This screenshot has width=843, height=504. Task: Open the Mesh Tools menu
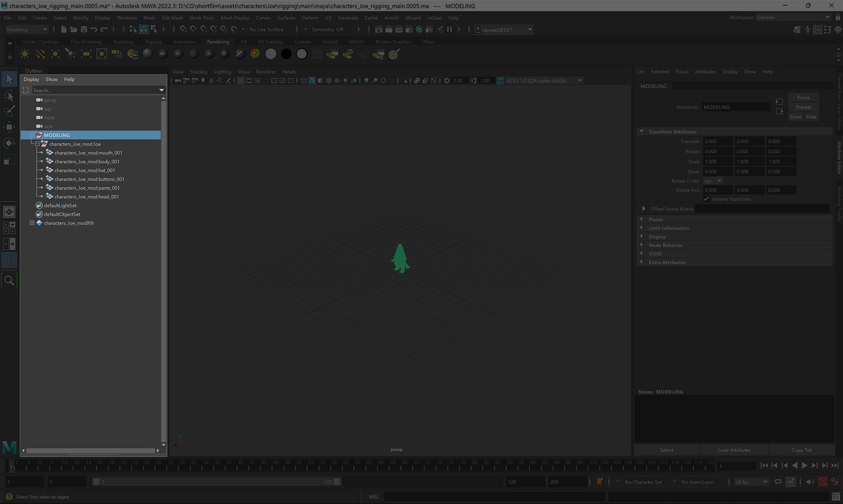(x=202, y=18)
